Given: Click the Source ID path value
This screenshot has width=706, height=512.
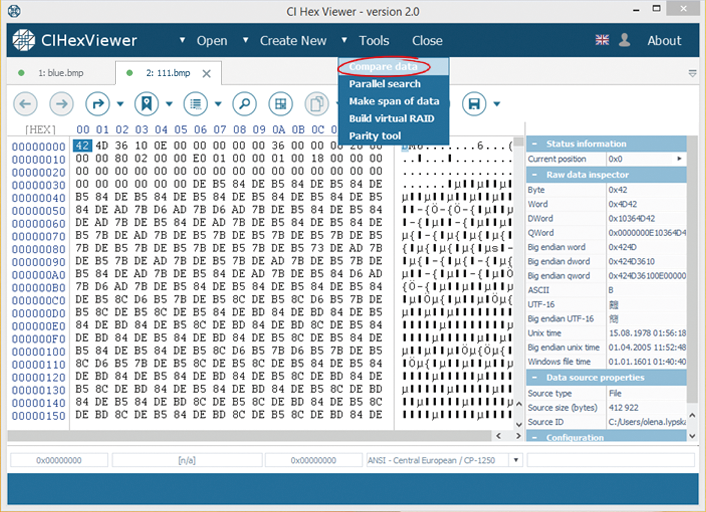Looking at the screenshot, I should click(x=647, y=422).
